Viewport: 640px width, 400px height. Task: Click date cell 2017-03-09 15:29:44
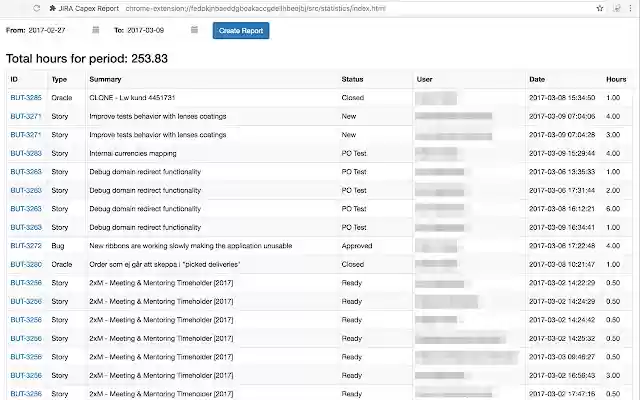tap(562, 153)
